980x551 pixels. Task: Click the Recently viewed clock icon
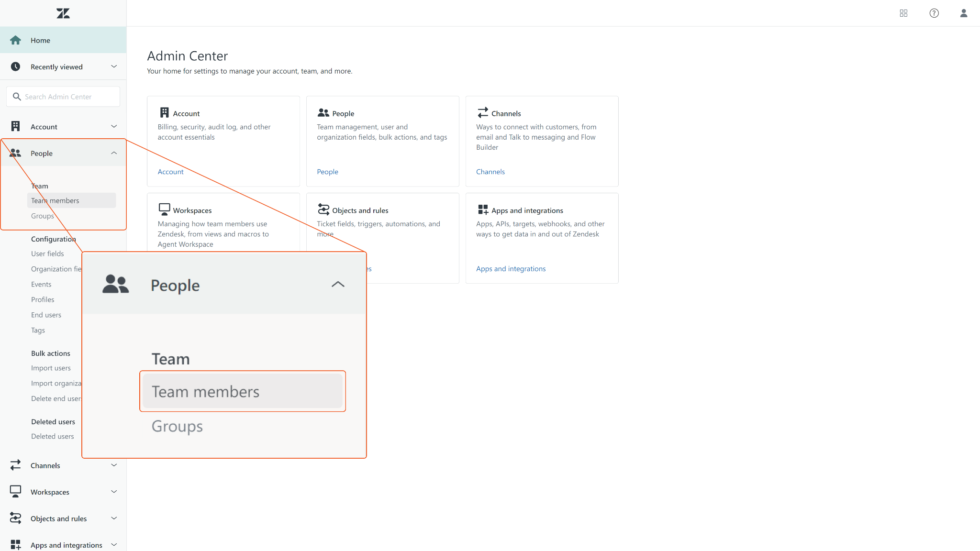coord(15,66)
